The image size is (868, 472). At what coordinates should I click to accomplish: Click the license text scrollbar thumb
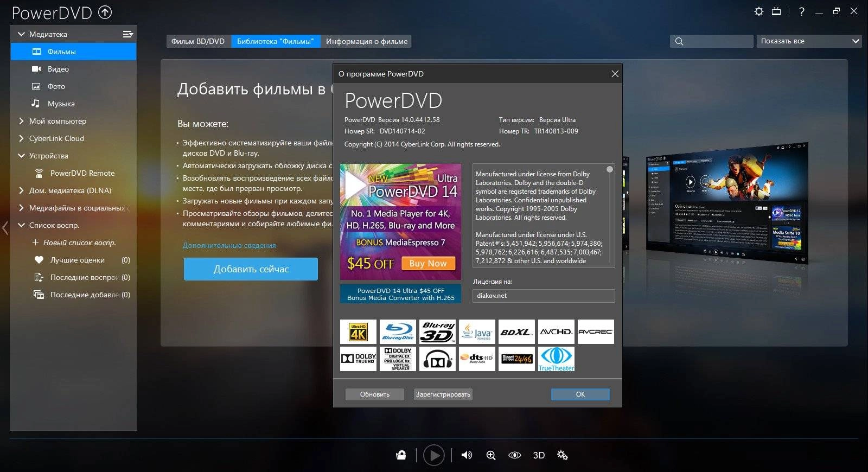tap(610, 170)
